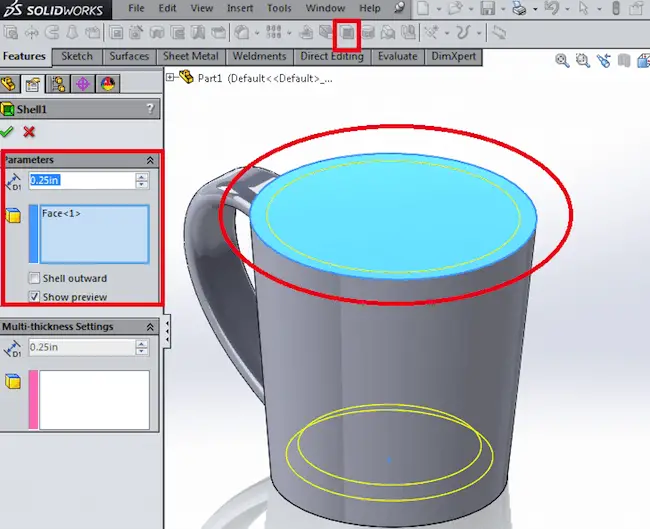The image size is (650, 529).
Task: Open the dropdown arrow next to New
Action: [439, 9]
